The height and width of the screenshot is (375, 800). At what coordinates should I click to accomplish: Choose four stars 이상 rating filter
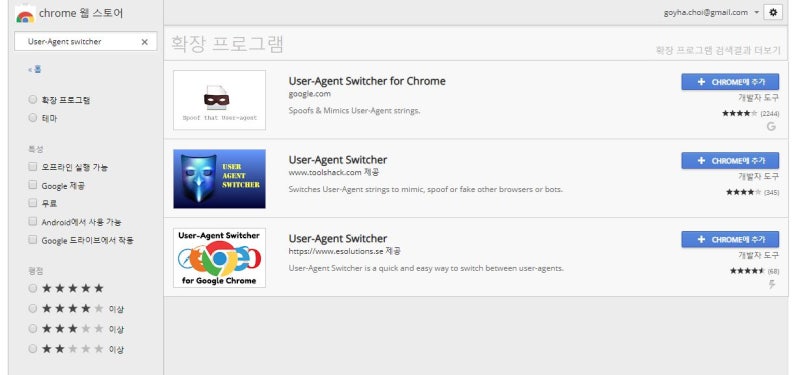(x=33, y=309)
